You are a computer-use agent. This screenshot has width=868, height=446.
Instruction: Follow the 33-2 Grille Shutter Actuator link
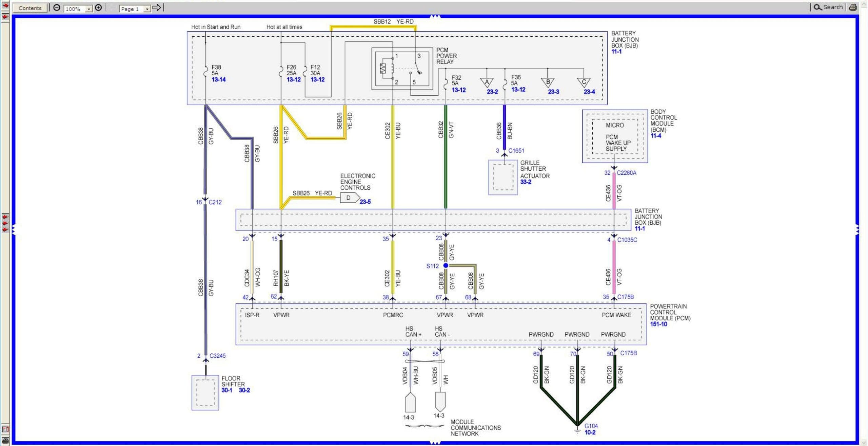tap(526, 182)
